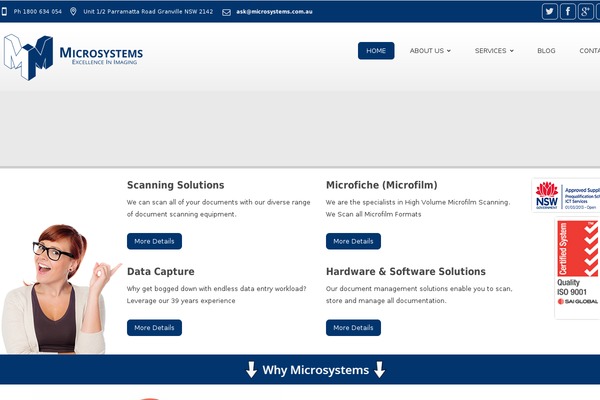Click the Microsystems logo
The image size is (600, 400).
(x=73, y=57)
